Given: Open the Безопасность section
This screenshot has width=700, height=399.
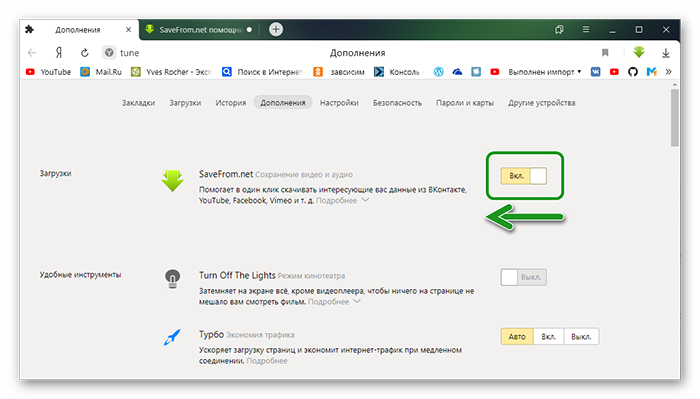Looking at the screenshot, I should pyautogui.click(x=397, y=103).
